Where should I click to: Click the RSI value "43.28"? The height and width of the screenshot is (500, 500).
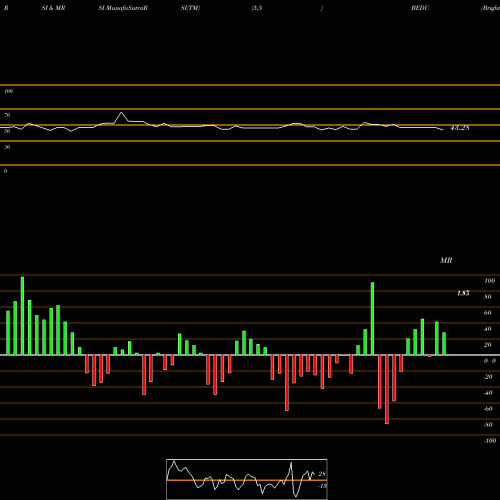(x=460, y=128)
